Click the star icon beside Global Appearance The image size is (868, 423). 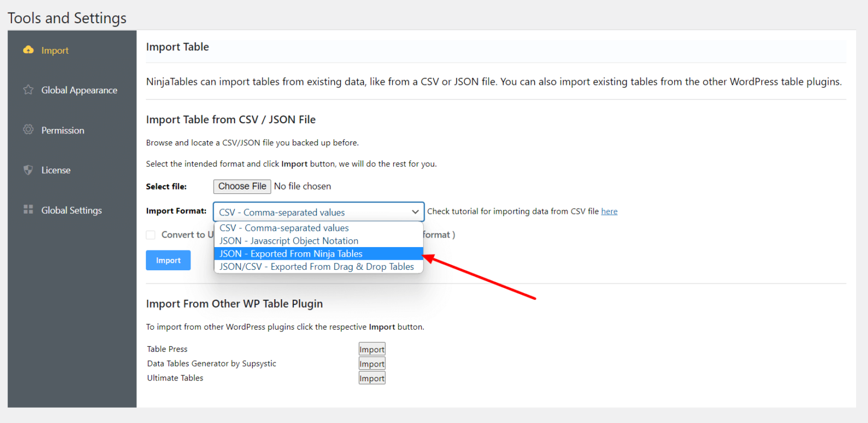click(x=28, y=90)
